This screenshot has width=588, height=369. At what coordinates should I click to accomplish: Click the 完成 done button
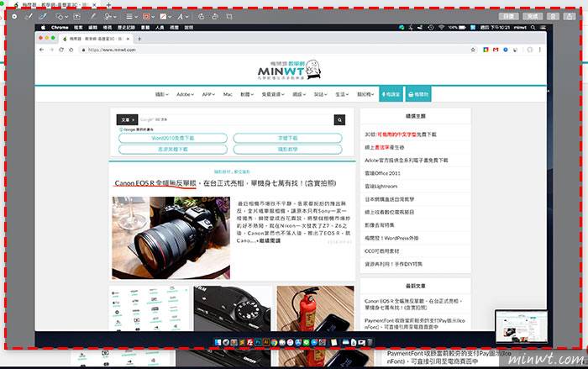click(530, 16)
